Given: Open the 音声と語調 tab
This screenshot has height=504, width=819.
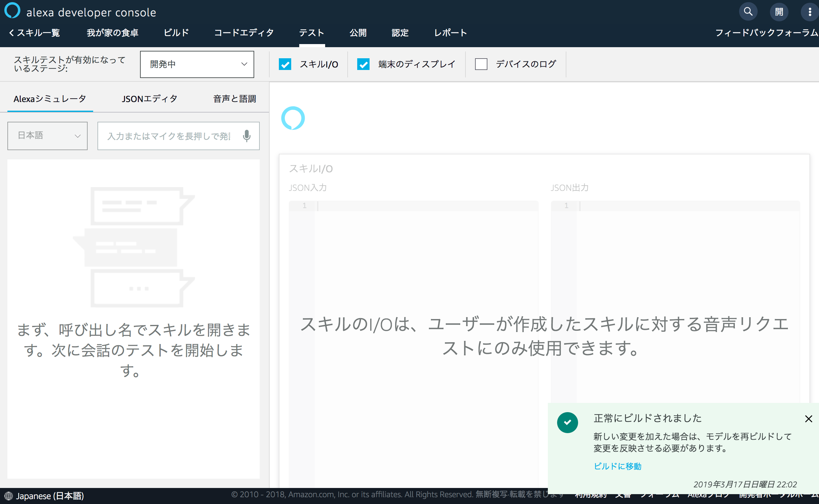Looking at the screenshot, I should 234,99.
